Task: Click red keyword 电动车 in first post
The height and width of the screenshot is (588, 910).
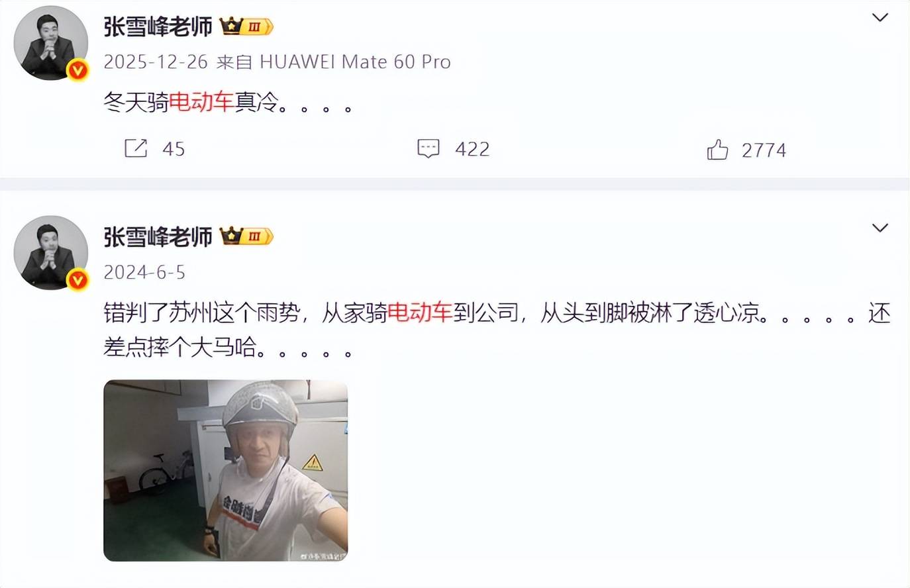Action: click(201, 102)
